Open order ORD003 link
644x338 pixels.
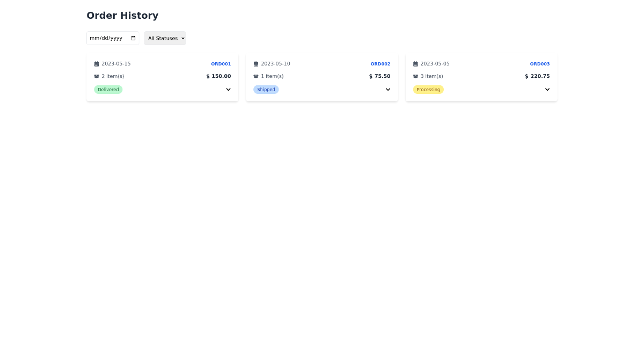[x=539, y=64]
